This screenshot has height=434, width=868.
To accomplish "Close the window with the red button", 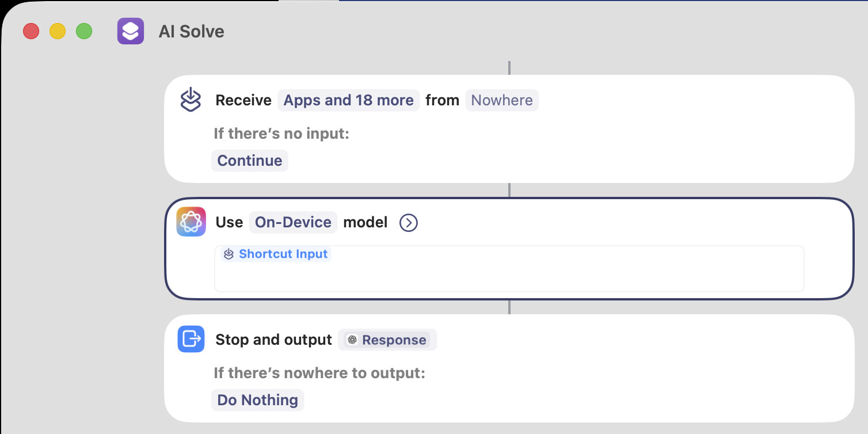I will tap(31, 31).
